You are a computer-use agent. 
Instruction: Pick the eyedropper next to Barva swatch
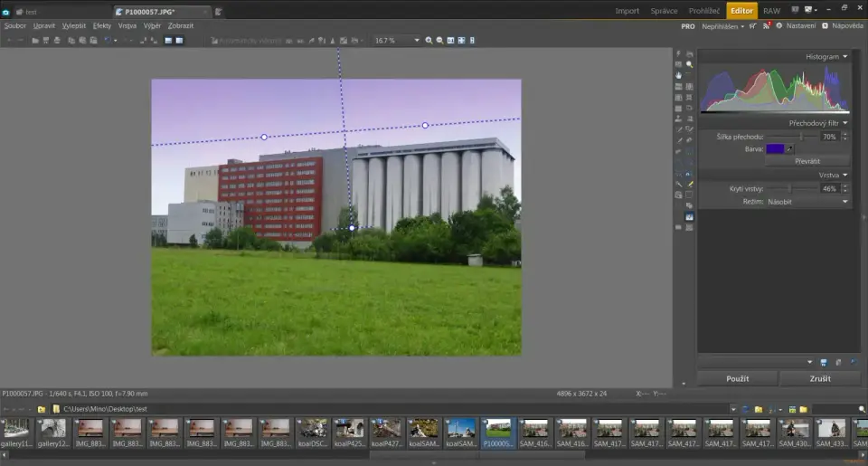pos(790,148)
